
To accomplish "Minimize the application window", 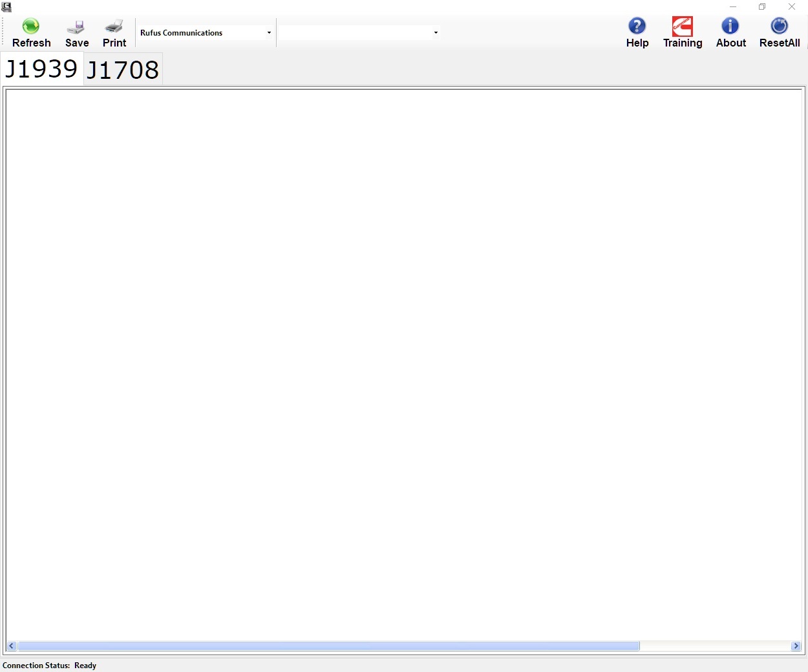I will tap(733, 7).
